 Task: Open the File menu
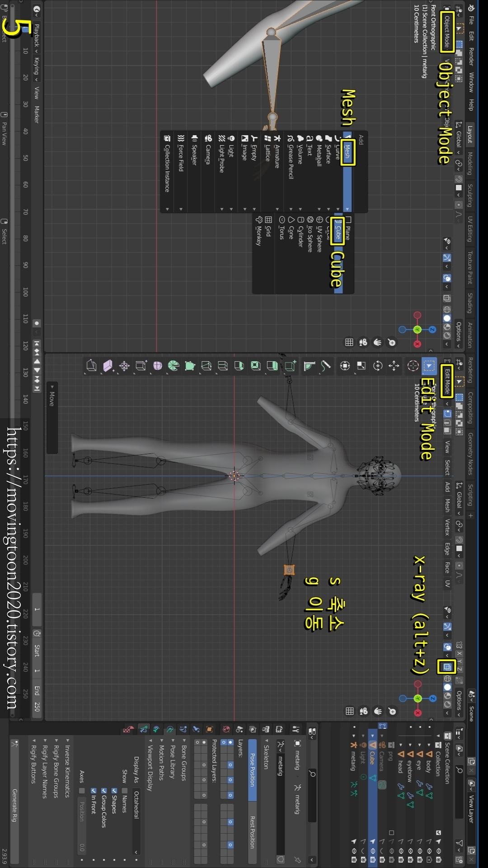[471, 21]
